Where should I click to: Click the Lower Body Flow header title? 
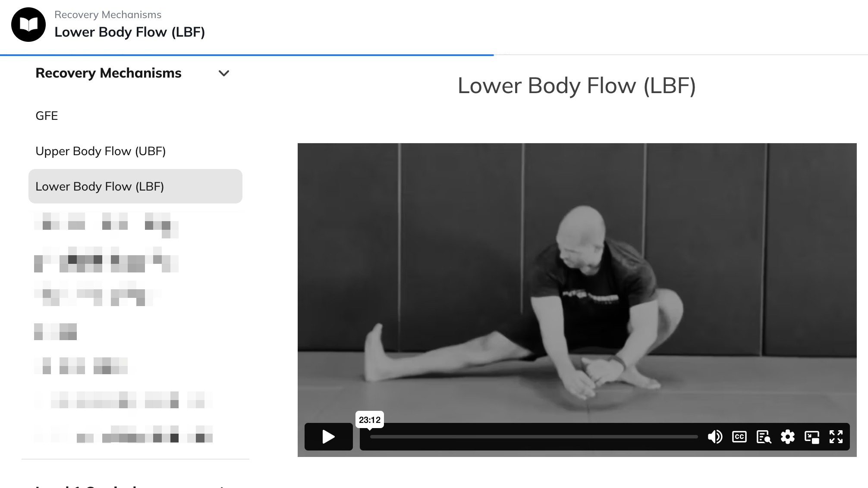[130, 32]
